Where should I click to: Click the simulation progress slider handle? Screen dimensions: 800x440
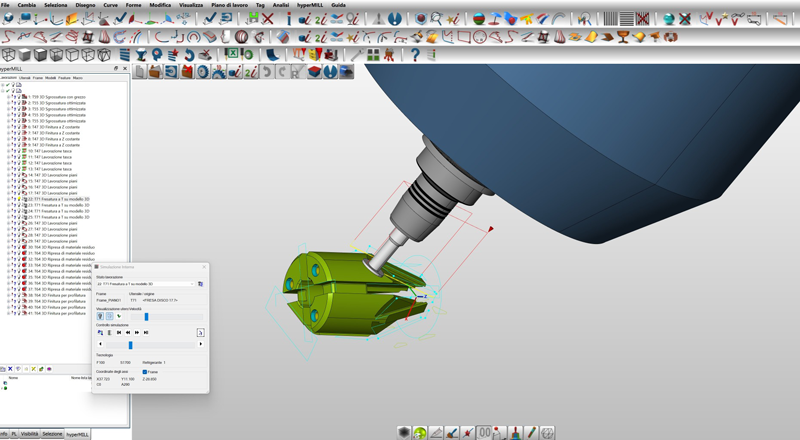click(131, 345)
